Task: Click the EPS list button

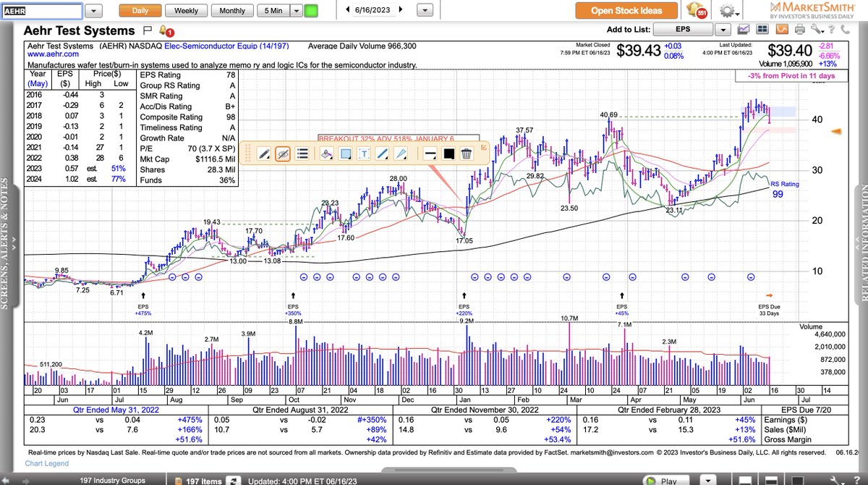Action: pyautogui.click(x=681, y=30)
